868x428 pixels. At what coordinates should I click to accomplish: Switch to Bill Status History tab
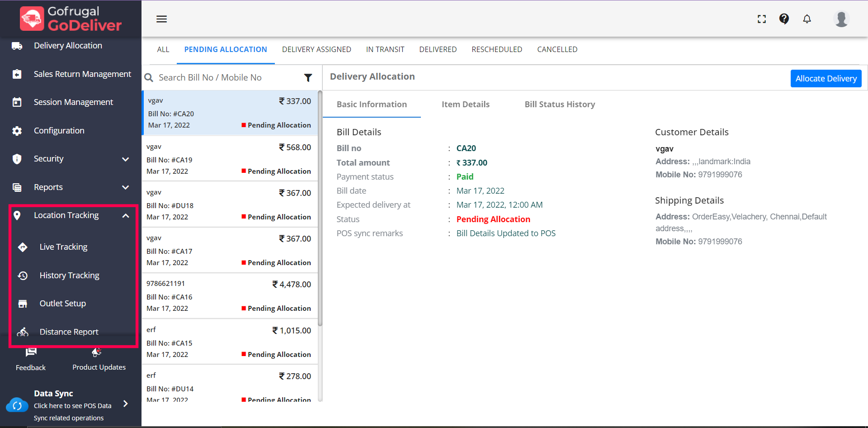click(x=560, y=105)
